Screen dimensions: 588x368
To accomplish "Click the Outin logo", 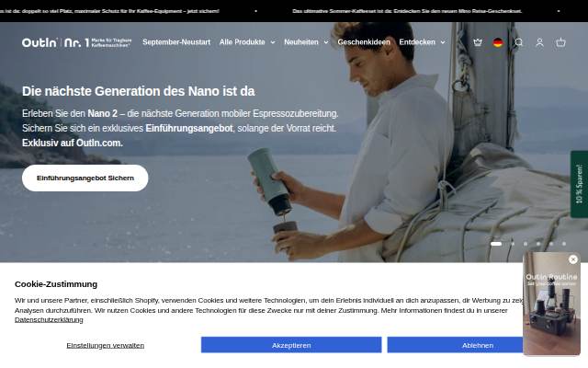I will click(40, 42).
